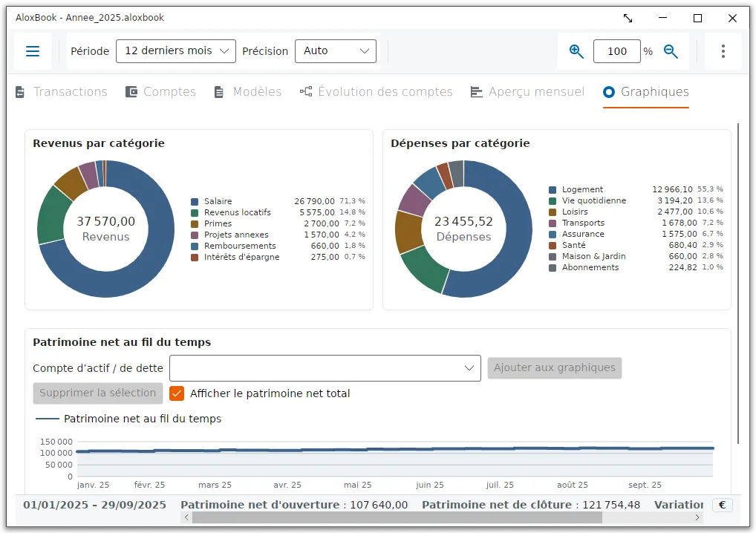Click the Salaire legend color swatch

click(x=195, y=201)
